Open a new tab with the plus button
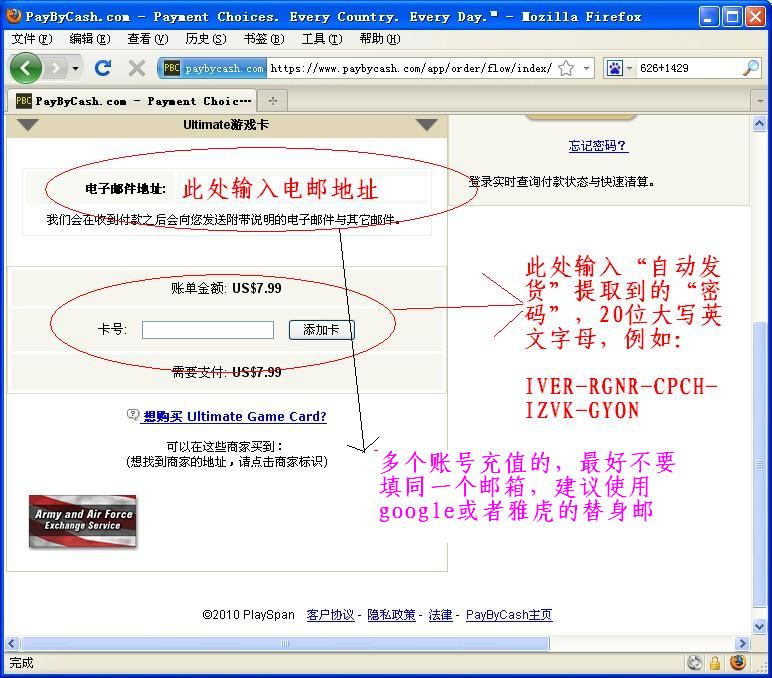The height and width of the screenshot is (678, 772). (273, 101)
